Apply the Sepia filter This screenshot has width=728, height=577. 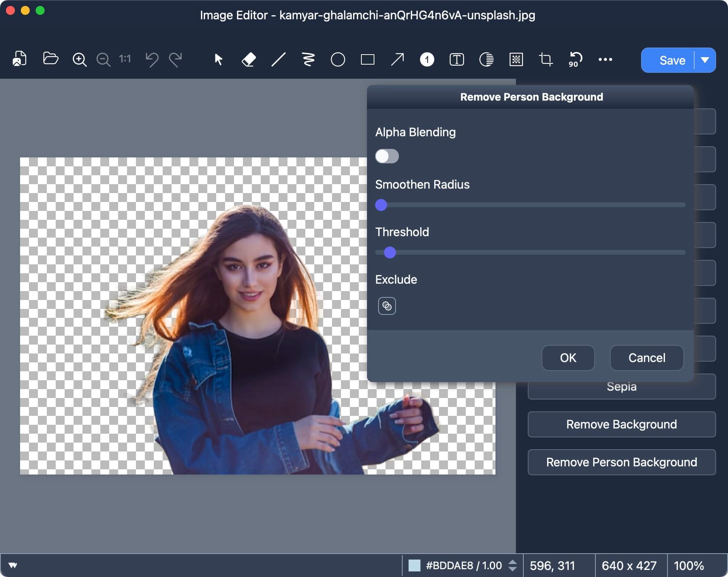click(621, 386)
